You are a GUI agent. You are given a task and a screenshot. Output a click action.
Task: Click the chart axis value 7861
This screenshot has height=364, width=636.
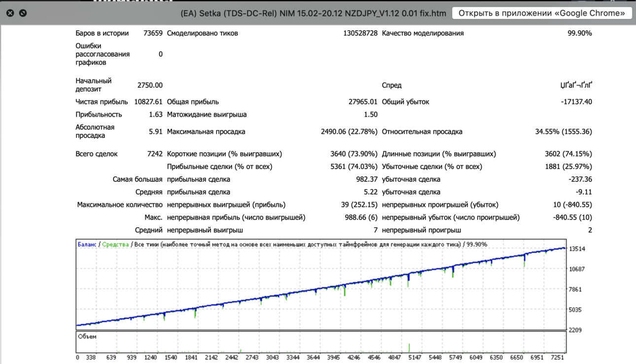(577, 290)
